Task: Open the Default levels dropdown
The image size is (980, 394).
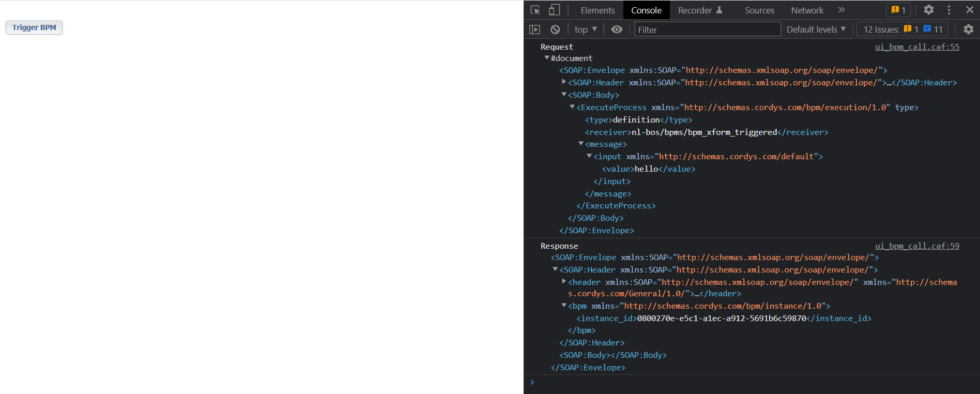Action: pos(816,29)
